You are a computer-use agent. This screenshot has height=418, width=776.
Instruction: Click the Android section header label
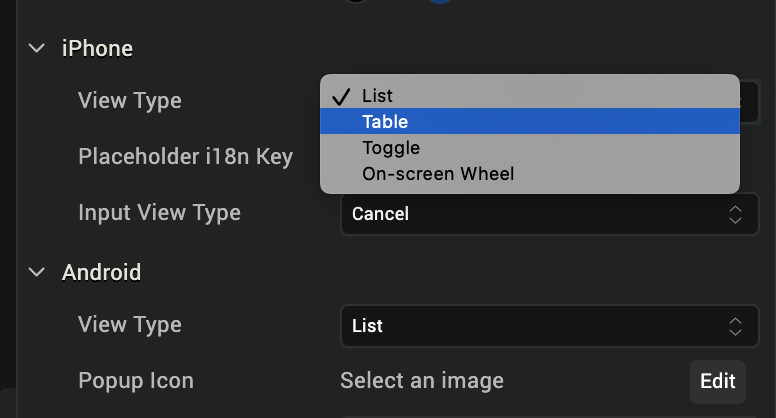click(101, 272)
